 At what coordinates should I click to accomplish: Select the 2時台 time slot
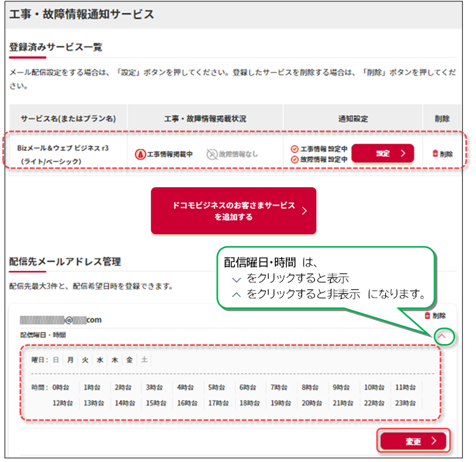(123, 387)
